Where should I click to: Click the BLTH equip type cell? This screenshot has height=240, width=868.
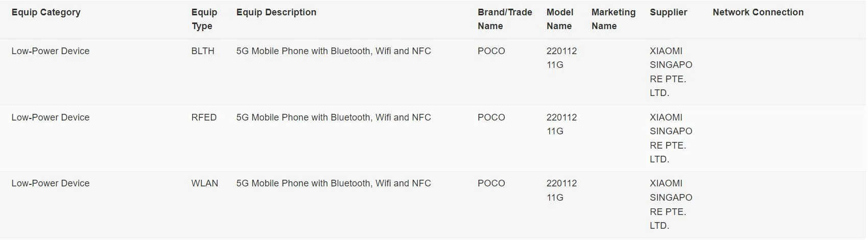(203, 51)
